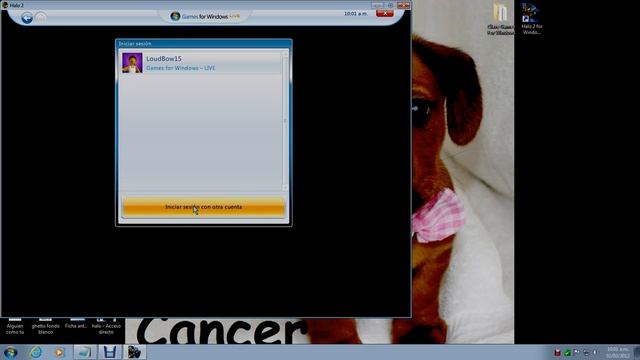Open the 'Halo 2 for Windows' desktop shortcut
This screenshot has width=640, height=360.
point(531,19)
